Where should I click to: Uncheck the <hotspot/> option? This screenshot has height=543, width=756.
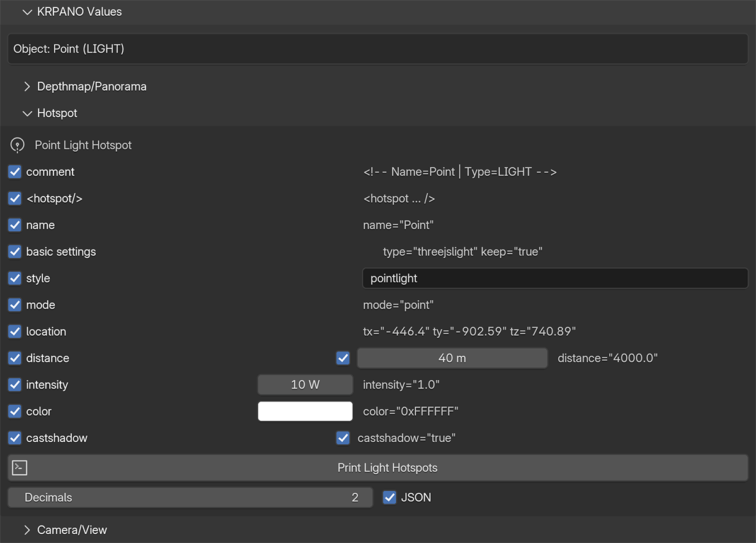click(15, 198)
